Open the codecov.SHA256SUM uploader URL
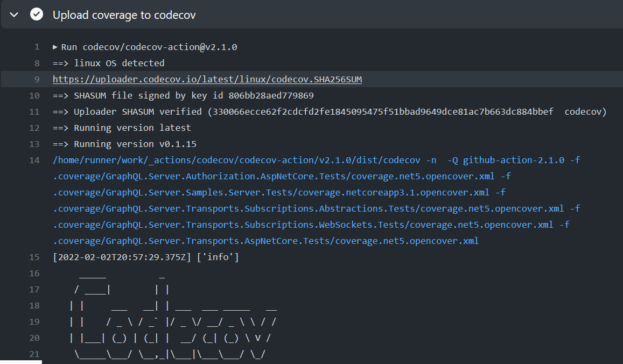Screen dimensions: 623x364 (x=207, y=80)
